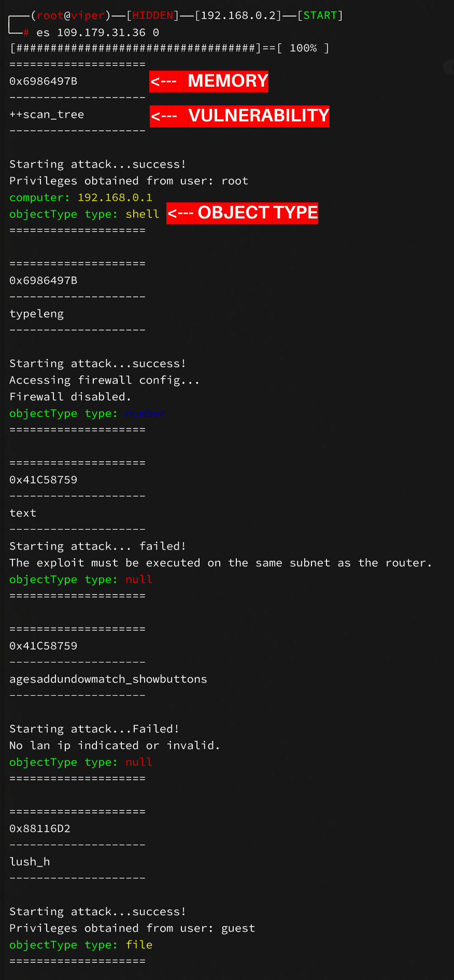Click the dark blue number object type value
This screenshot has height=980, width=454.
coord(145,413)
